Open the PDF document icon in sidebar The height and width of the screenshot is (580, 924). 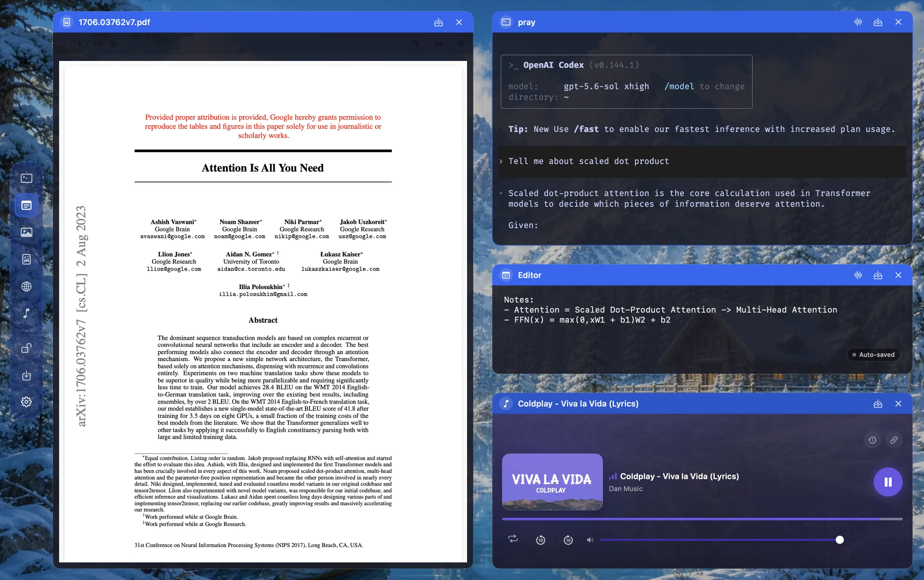tap(26, 259)
